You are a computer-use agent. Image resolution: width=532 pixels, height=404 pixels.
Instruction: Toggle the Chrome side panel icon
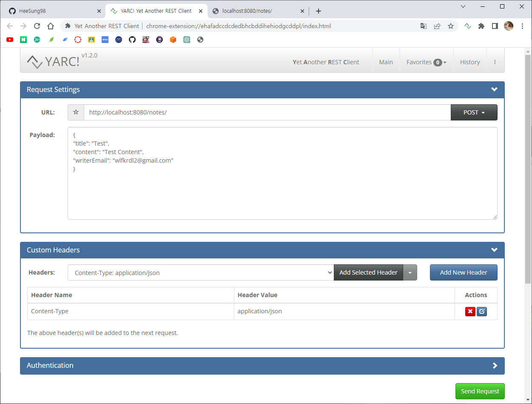click(x=495, y=26)
